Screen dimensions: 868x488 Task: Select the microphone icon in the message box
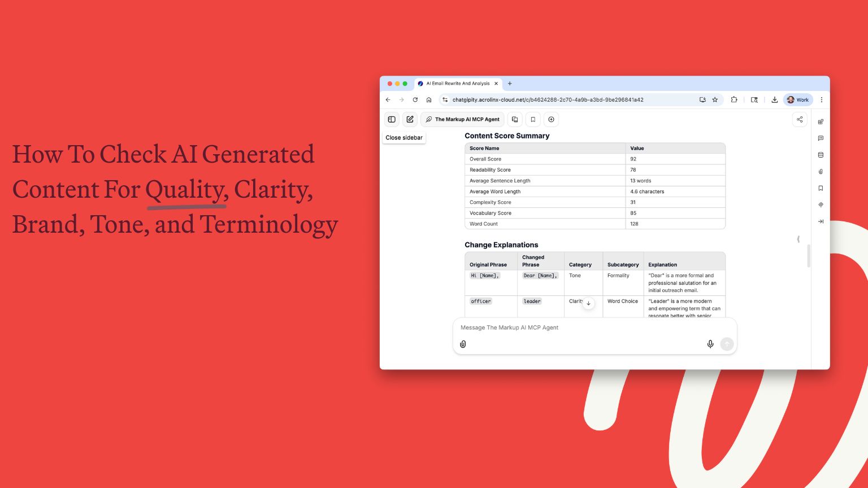(710, 344)
